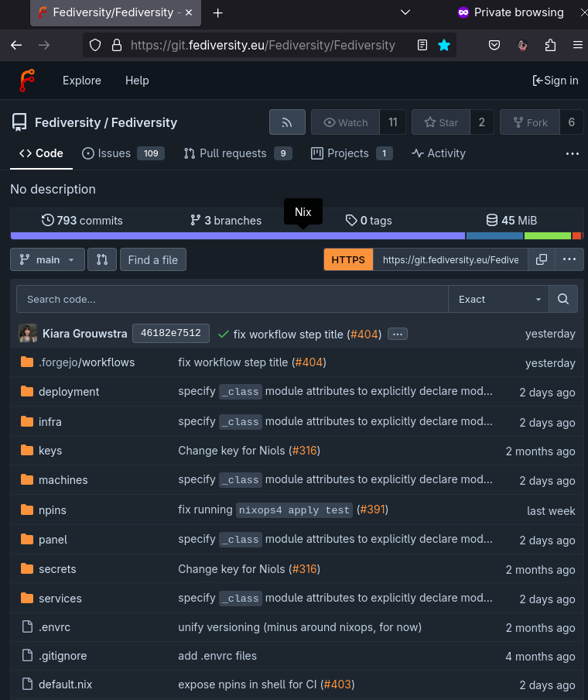Open the .forgejo/workflows folder
This screenshot has width=588, height=700.
pos(87,362)
